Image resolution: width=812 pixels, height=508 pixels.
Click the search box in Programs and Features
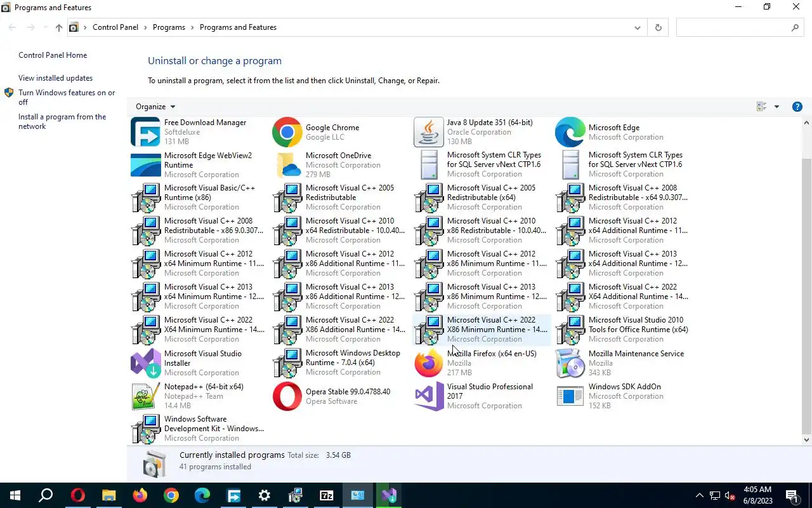(x=740, y=27)
